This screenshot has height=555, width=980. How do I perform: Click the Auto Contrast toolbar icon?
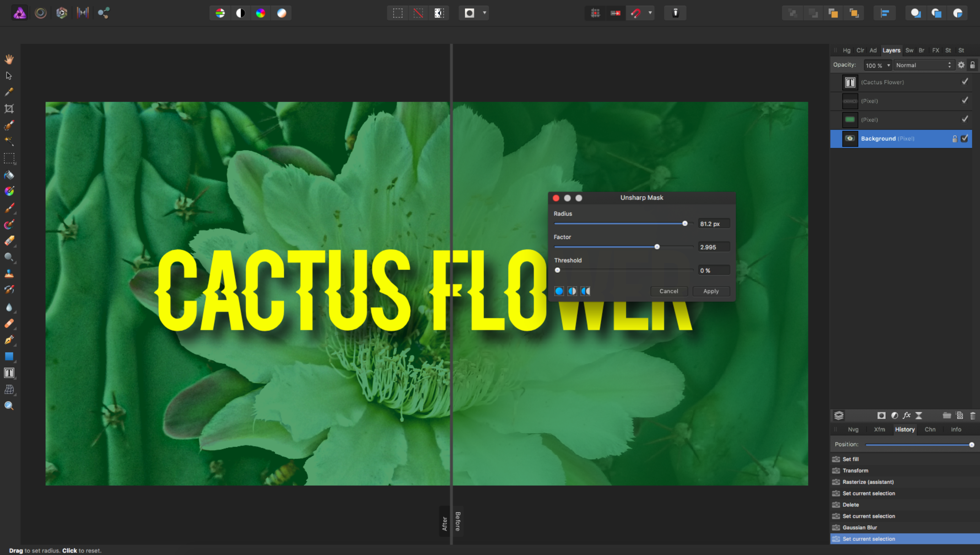240,13
